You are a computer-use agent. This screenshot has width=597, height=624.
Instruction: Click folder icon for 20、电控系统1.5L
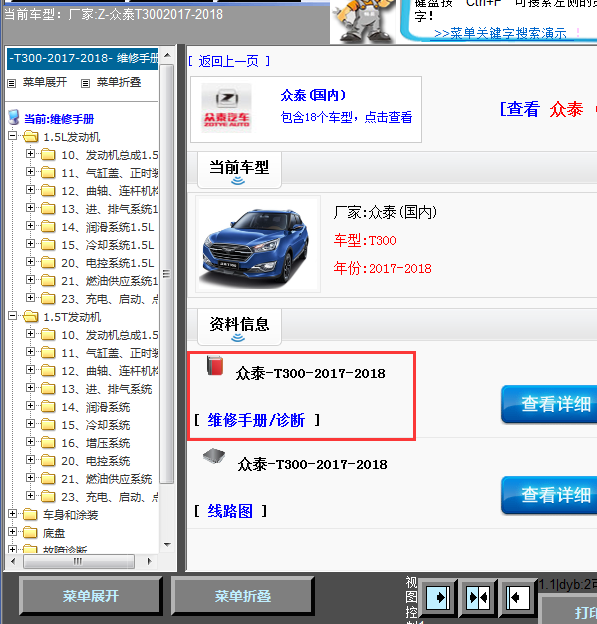coord(48,263)
